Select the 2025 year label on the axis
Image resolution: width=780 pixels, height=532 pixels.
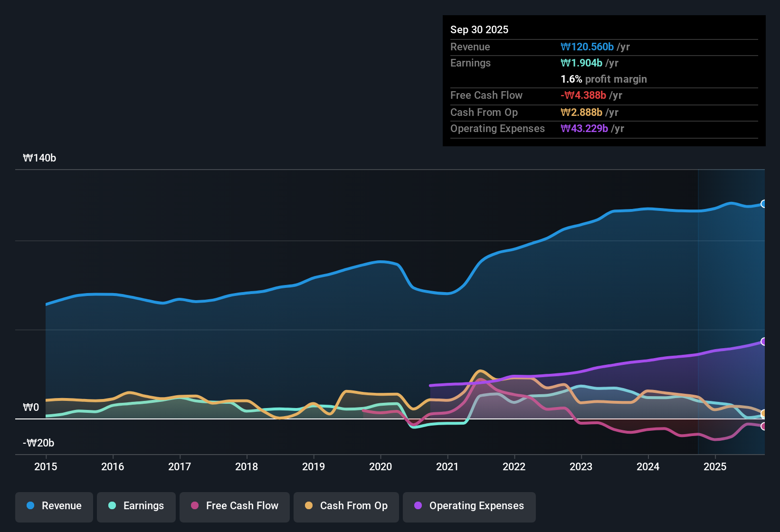(715, 467)
